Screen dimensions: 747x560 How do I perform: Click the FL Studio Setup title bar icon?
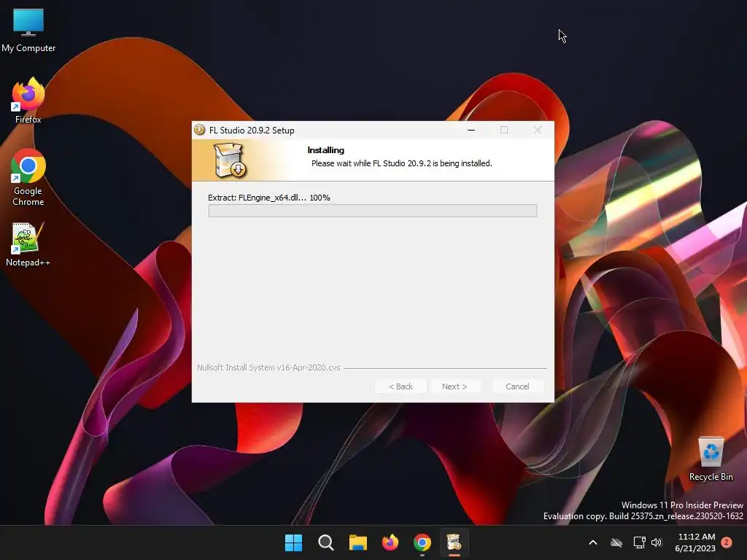(x=200, y=130)
